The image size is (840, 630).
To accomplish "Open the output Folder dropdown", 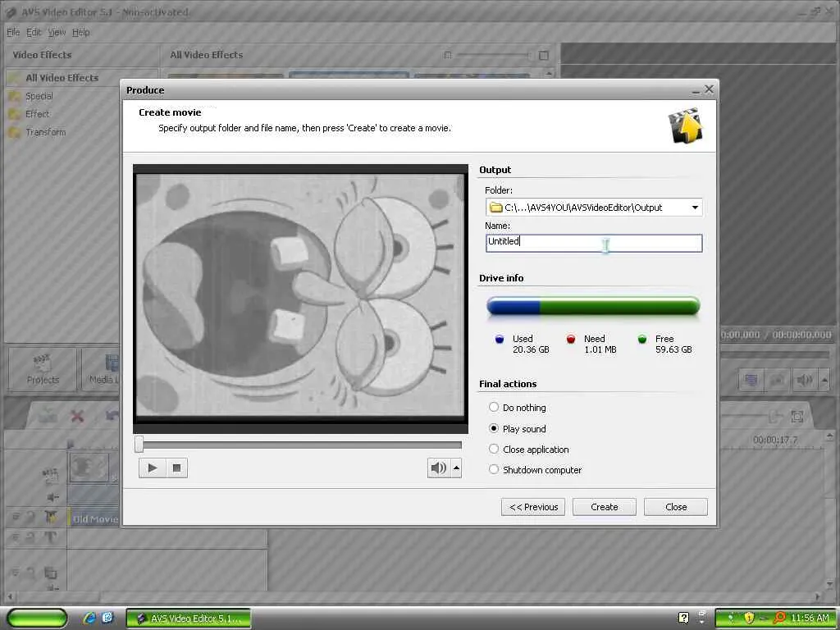I will point(695,208).
